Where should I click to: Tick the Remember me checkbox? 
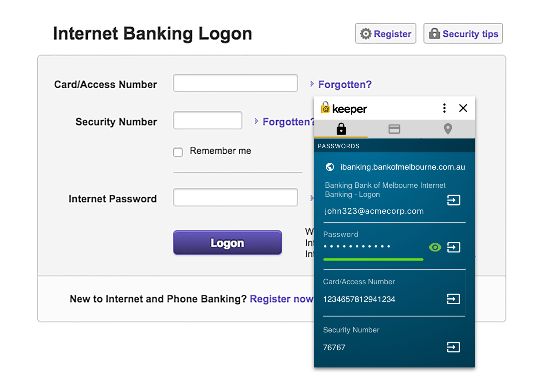pos(178,152)
